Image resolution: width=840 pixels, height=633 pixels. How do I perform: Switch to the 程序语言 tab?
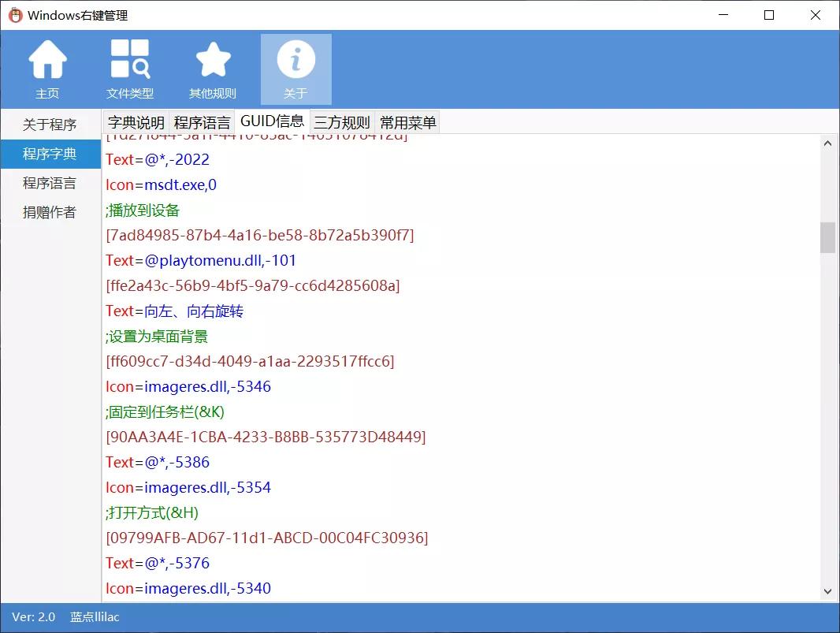(x=202, y=123)
